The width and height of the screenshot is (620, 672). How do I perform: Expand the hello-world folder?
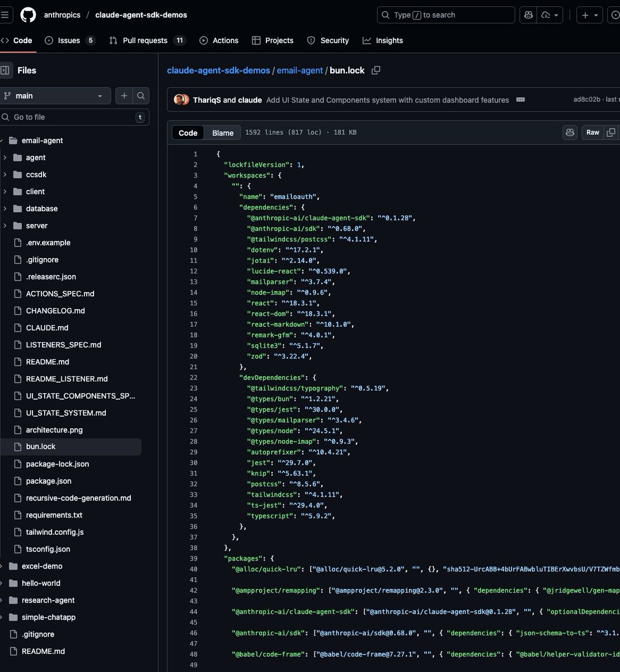pyautogui.click(x=2, y=583)
